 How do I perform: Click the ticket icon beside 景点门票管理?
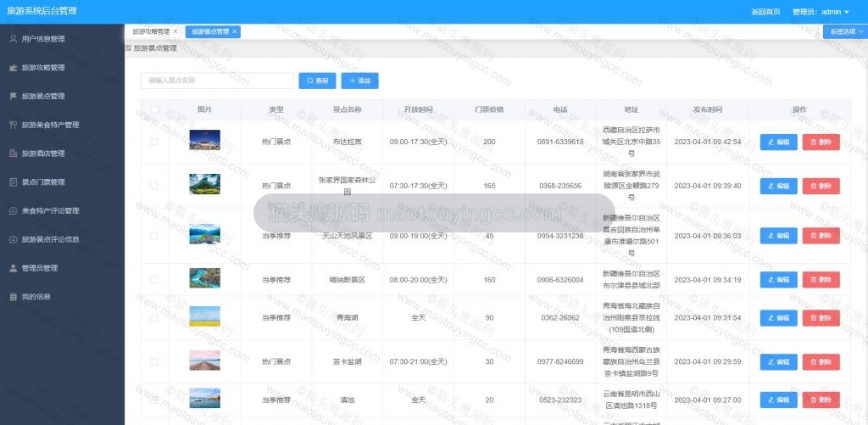click(14, 182)
